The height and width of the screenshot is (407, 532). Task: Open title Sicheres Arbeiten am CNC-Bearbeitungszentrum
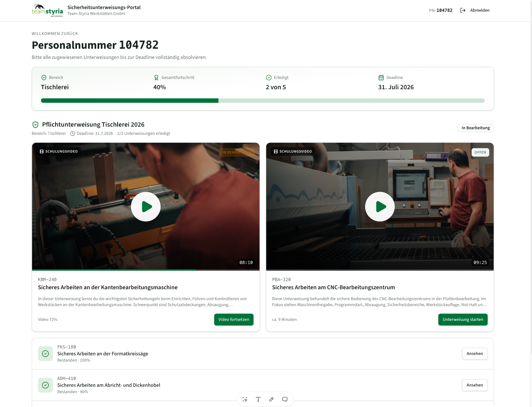point(333,287)
